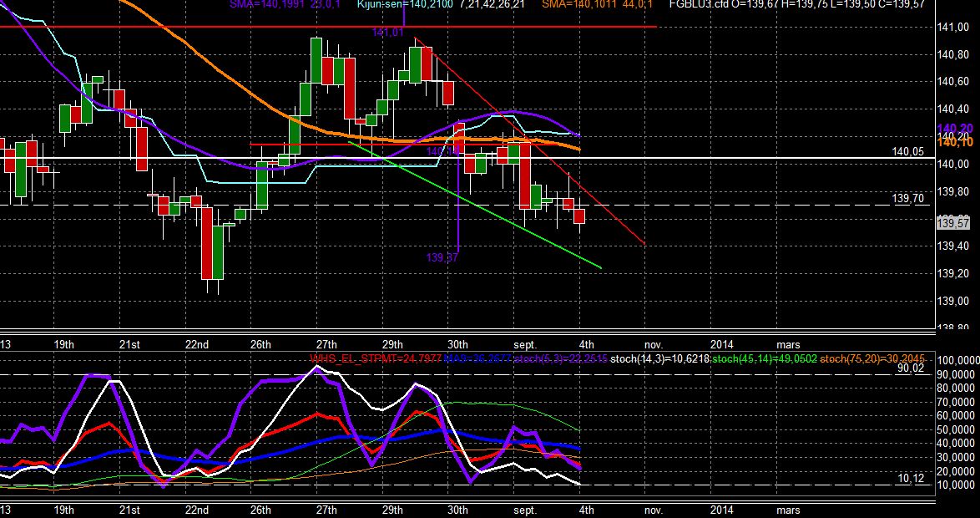
Task: Click the sept. label on price chart date axis
Action: pyautogui.click(x=525, y=345)
